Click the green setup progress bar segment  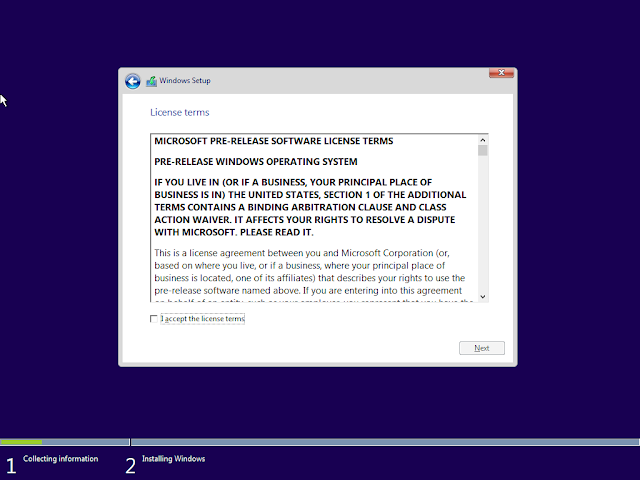tap(21, 442)
